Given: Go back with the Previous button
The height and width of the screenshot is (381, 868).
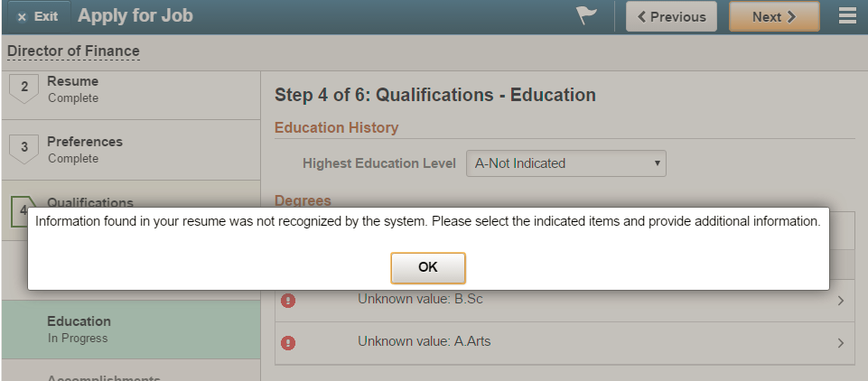Looking at the screenshot, I should [x=671, y=16].
